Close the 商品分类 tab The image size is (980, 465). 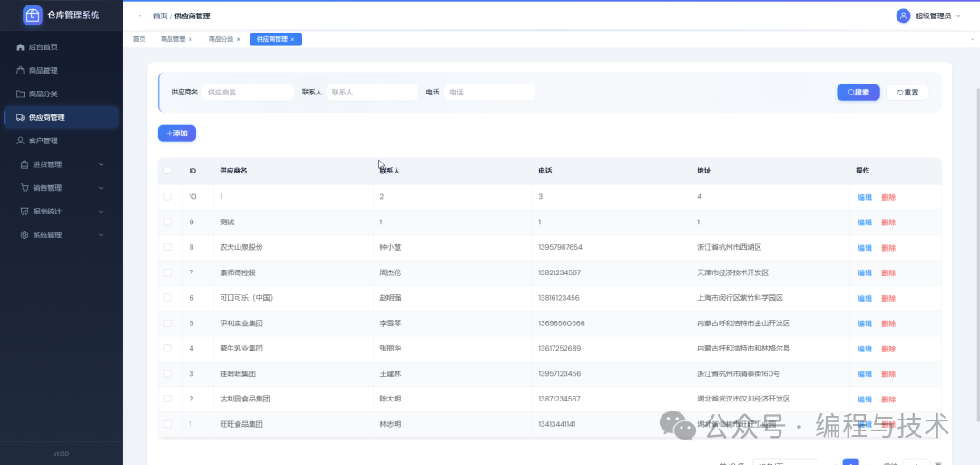pyautogui.click(x=238, y=39)
